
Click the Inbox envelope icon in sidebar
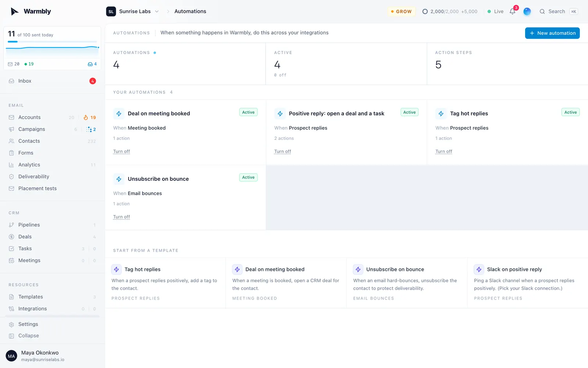(11, 81)
